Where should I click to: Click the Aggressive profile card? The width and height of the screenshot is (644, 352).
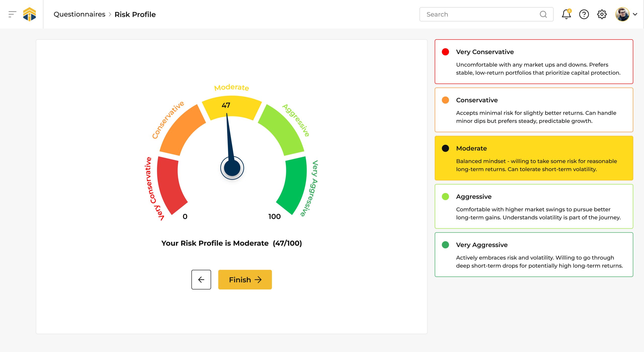coord(534,206)
